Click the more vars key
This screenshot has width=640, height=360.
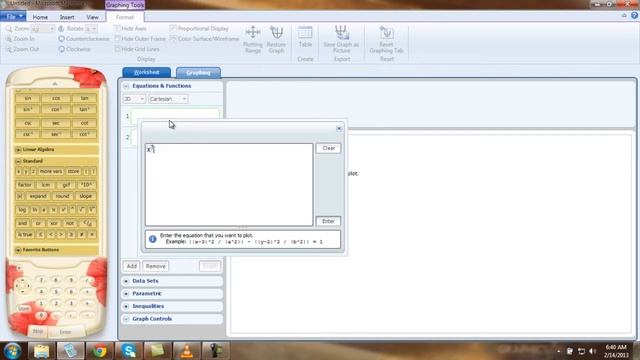click(51, 171)
